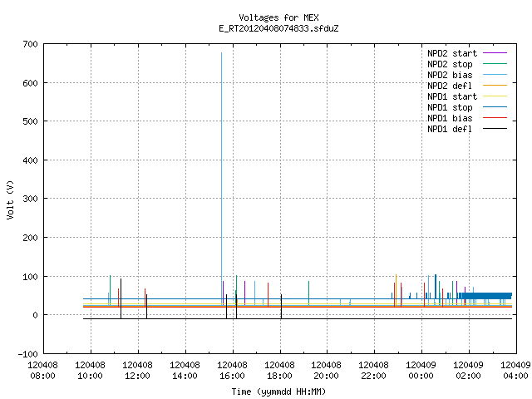The image size is (532, 399).
Task: Click the 200 y-axis tick label
Action: click(x=30, y=238)
